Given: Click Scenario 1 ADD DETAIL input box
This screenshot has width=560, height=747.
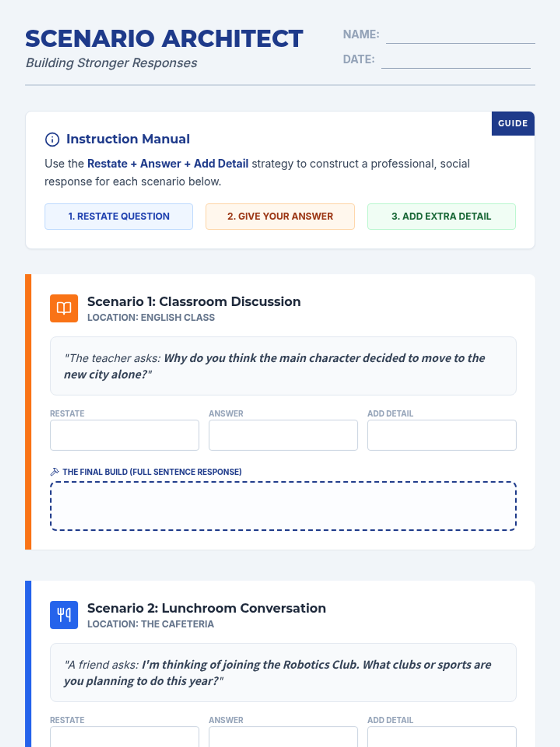Looking at the screenshot, I should click(x=442, y=435).
